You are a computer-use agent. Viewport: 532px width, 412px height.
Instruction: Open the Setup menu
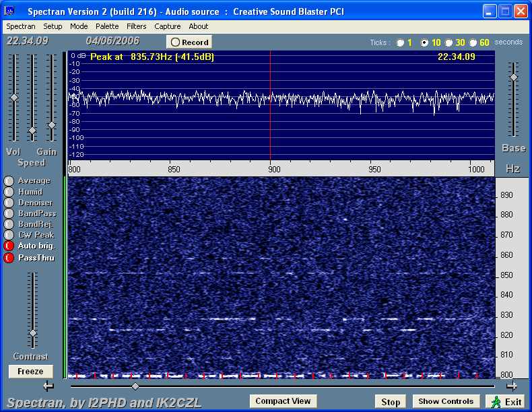coord(53,26)
